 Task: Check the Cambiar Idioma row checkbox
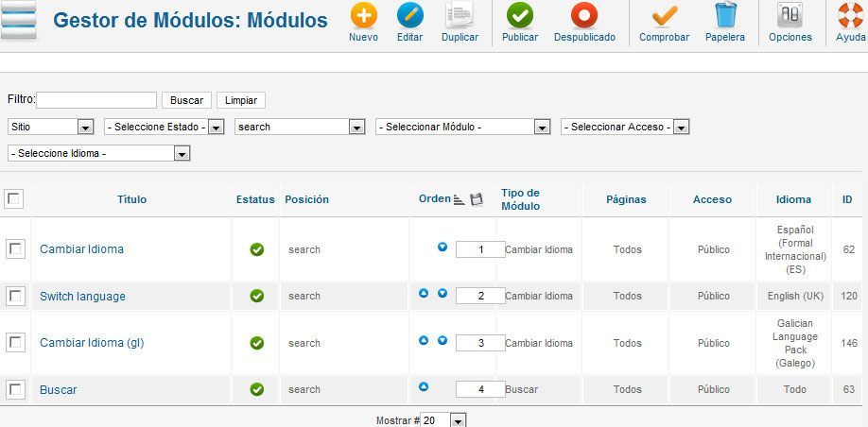15,249
